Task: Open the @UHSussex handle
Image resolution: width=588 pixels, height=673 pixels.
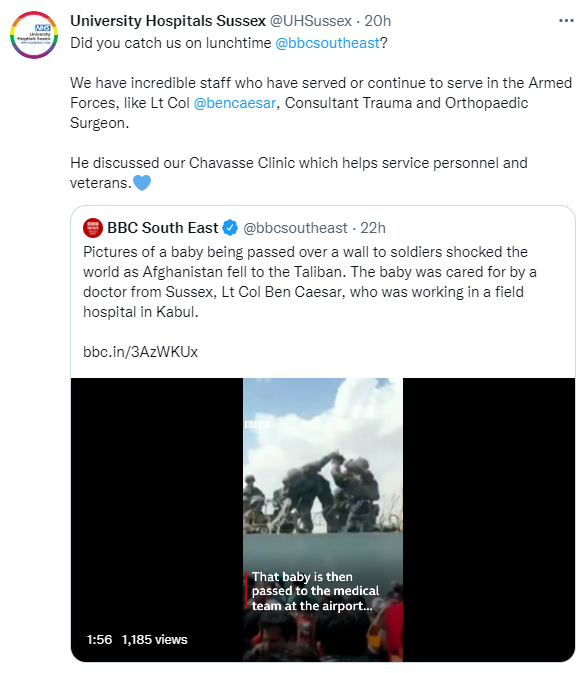Action: click(310, 21)
